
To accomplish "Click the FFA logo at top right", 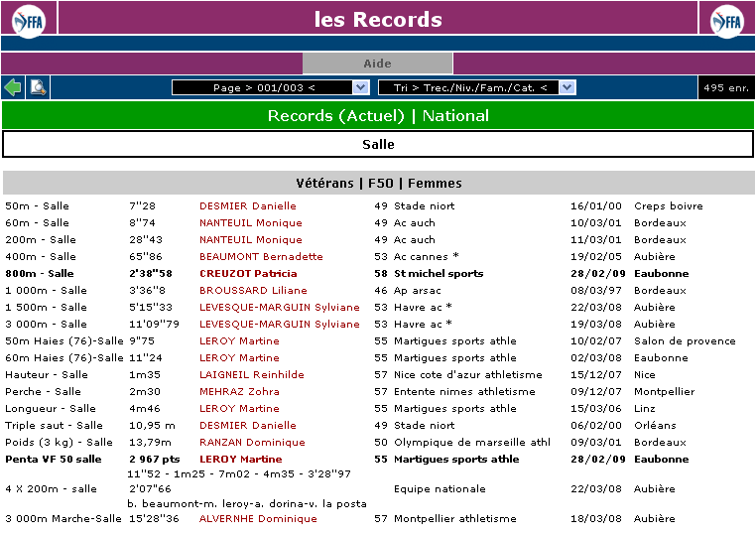I will tap(727, 20).
